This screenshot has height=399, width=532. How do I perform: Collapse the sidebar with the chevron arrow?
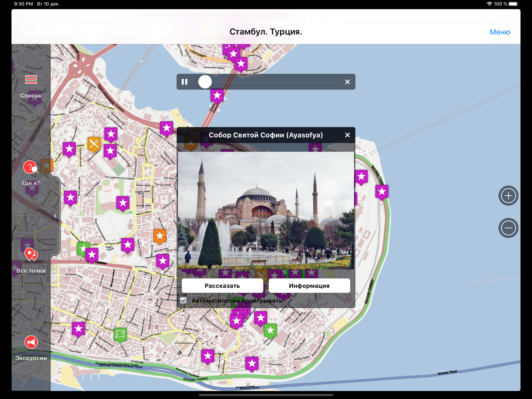coord(55,216)
